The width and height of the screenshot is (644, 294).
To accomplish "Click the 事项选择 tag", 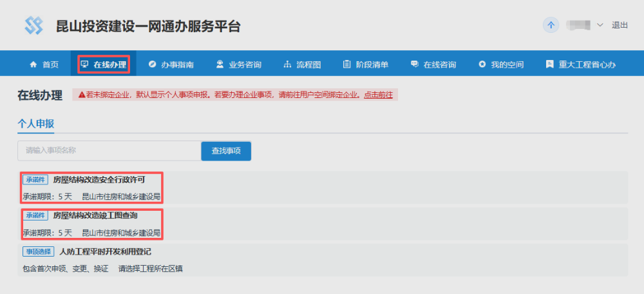I will click(x=39, y=251).
